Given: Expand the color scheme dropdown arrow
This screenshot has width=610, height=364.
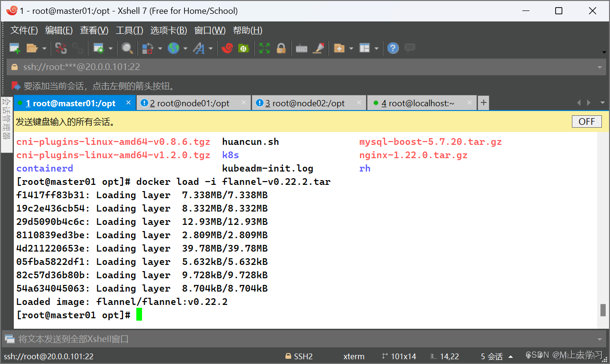Looking at the screenshot, I should click(160, 48).
